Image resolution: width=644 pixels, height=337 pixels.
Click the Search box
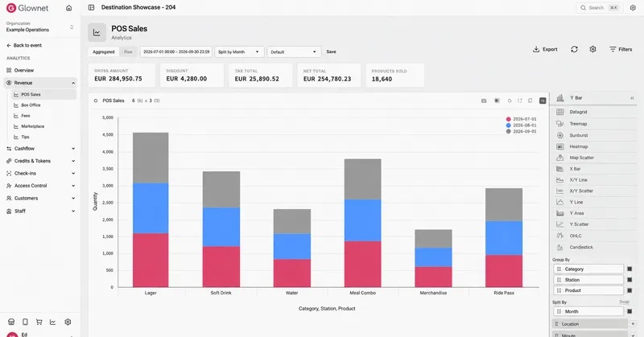pyautogui.click(x=598, y=8)
